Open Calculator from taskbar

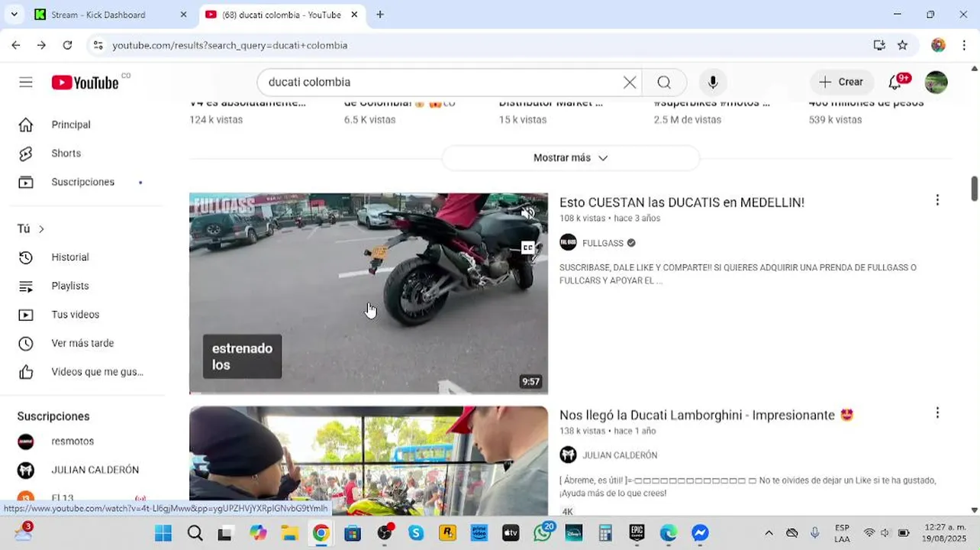pyautogui.click(x=605, y=533)
